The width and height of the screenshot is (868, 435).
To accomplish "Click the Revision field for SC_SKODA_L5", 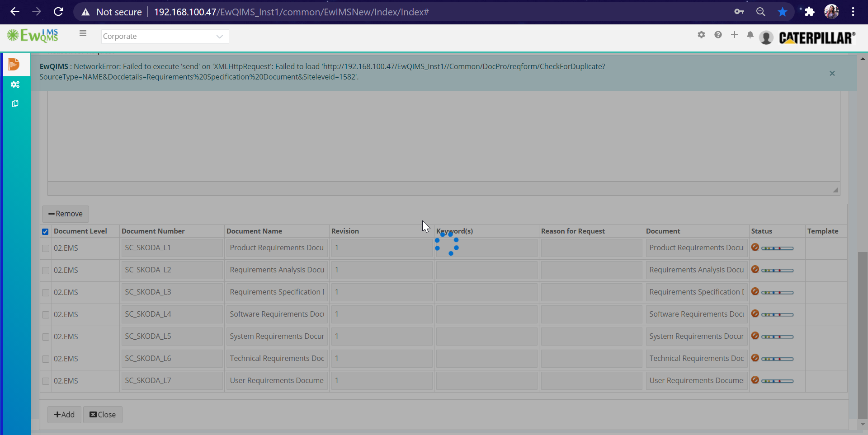I will [x=382, y=337].
